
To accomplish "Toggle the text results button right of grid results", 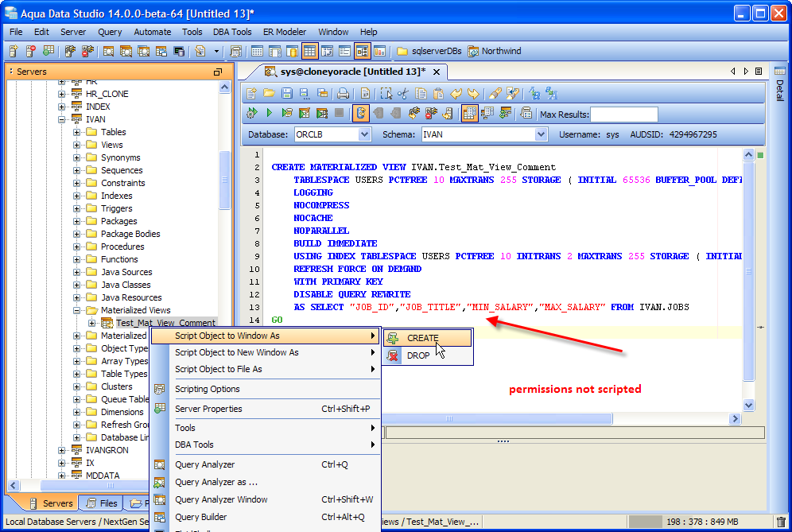I will pyautogui.click(x=487, y=113).
